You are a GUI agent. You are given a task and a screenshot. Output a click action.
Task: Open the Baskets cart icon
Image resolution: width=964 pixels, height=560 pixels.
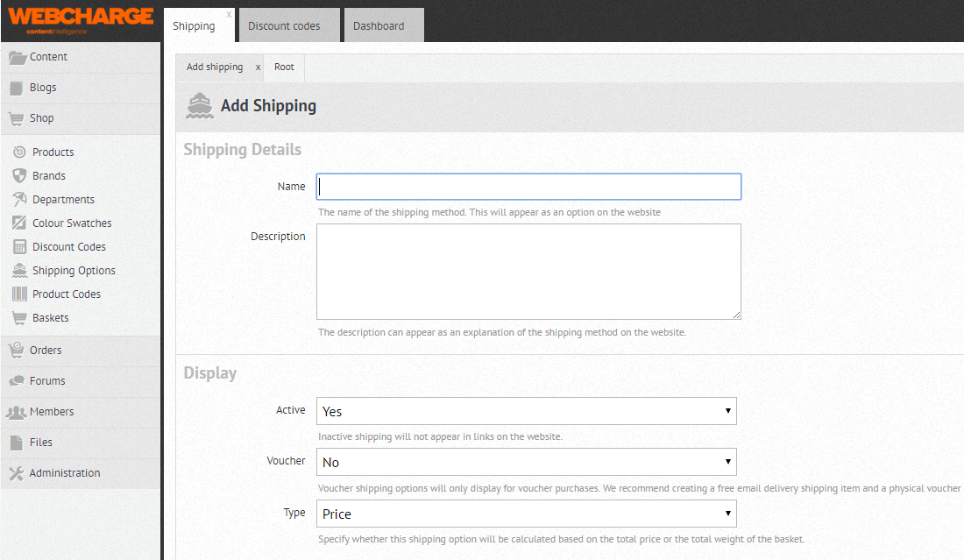(x=19, y=318)
